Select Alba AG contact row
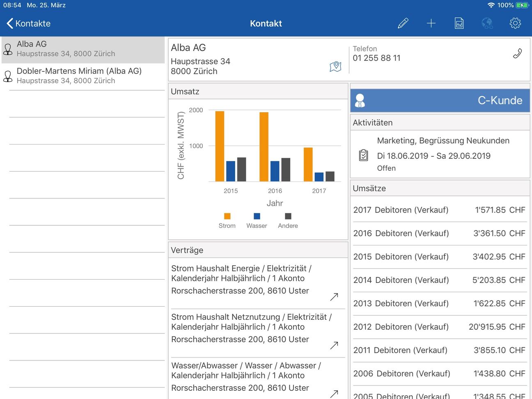Viewport: 532px width, 399px height. click(x=83, y=50)
